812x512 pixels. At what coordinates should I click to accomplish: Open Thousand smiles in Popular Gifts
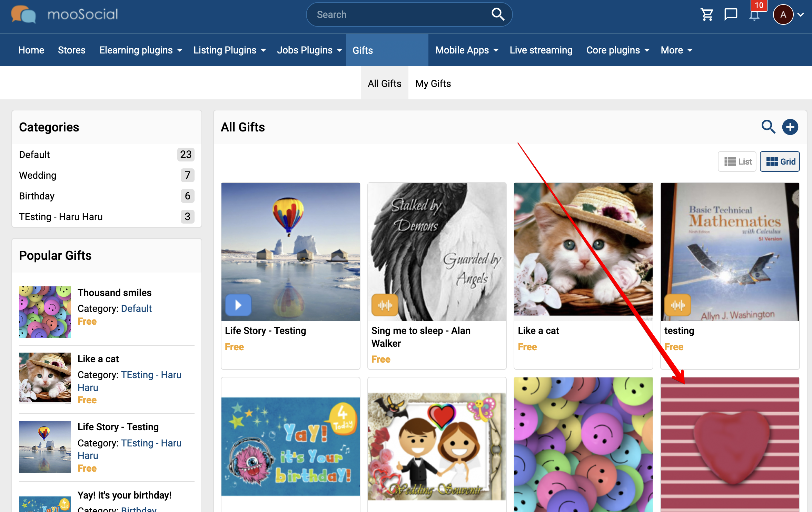115,292
